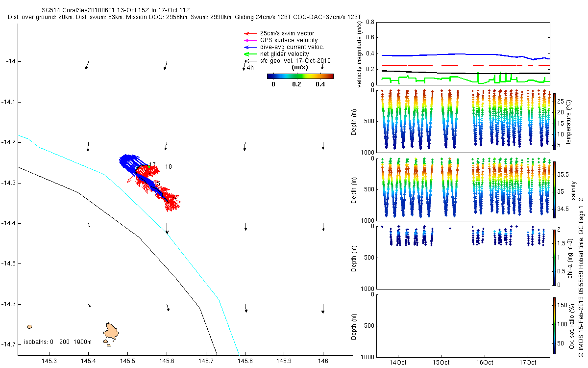The width and height of the screenshot is (588, 368).
Task: Click the '25cm/s swim vector' legend label
Action: pyautogui.click(x=287, y=33)
